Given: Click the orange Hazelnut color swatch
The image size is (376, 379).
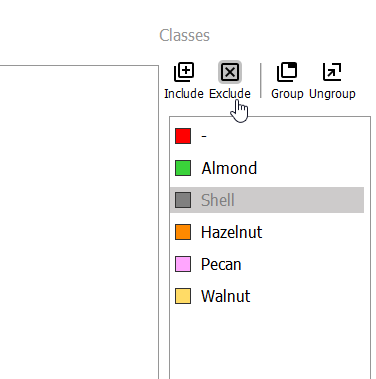Looking at the screenshot, I should 183,232.
